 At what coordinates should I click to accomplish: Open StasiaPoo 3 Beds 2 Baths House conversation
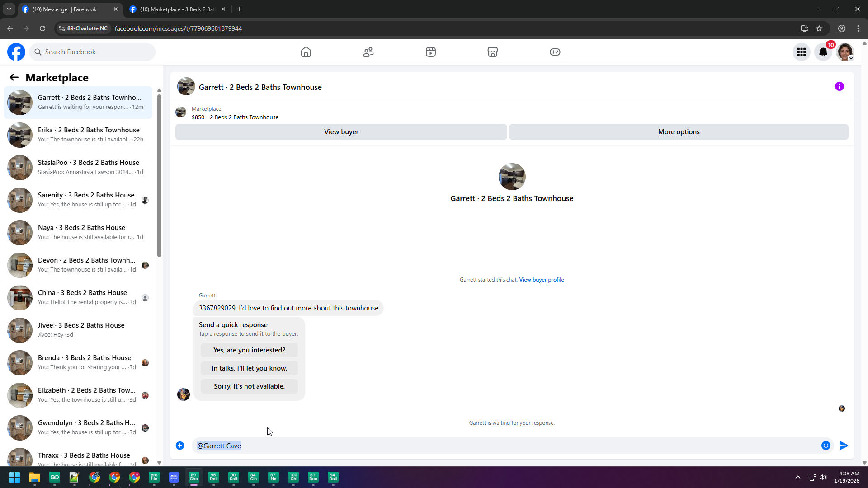tap(78, 168)
